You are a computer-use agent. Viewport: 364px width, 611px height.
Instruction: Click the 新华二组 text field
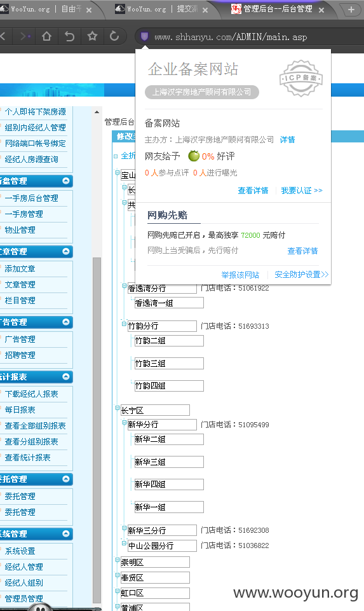[x=169, y=439]
